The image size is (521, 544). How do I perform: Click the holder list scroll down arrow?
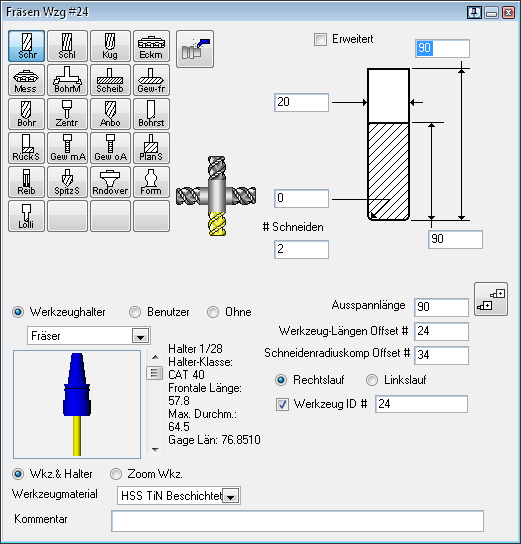coord(155,450)
